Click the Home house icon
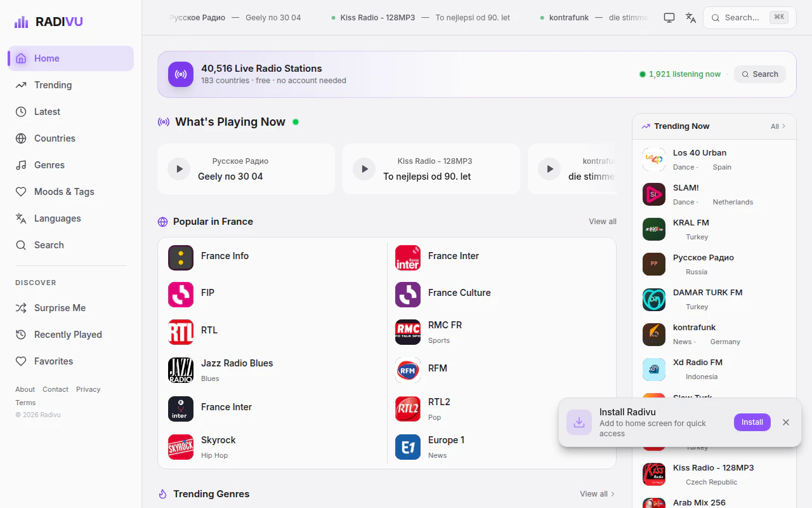 (21, 58)
